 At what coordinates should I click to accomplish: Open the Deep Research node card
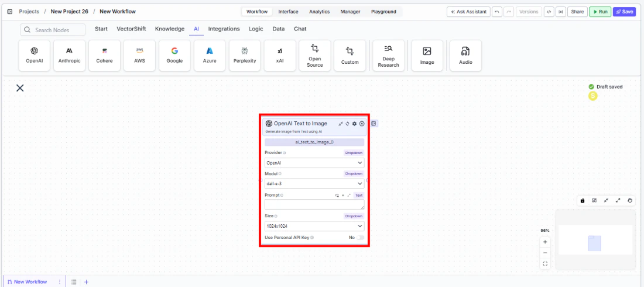pos(389,56)
